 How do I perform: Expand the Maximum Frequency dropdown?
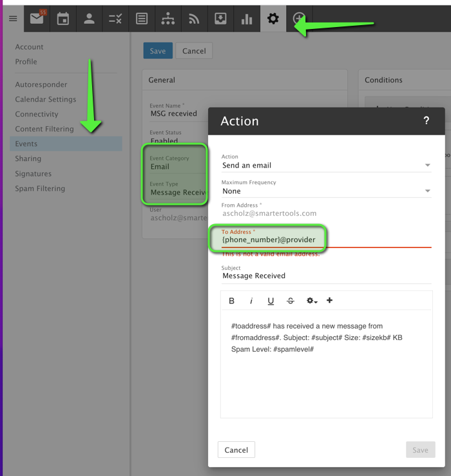326,191
